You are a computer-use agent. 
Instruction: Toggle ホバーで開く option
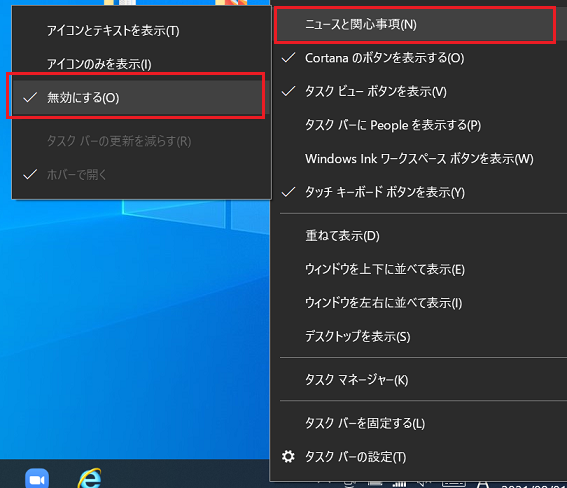(x=141, y=175)
